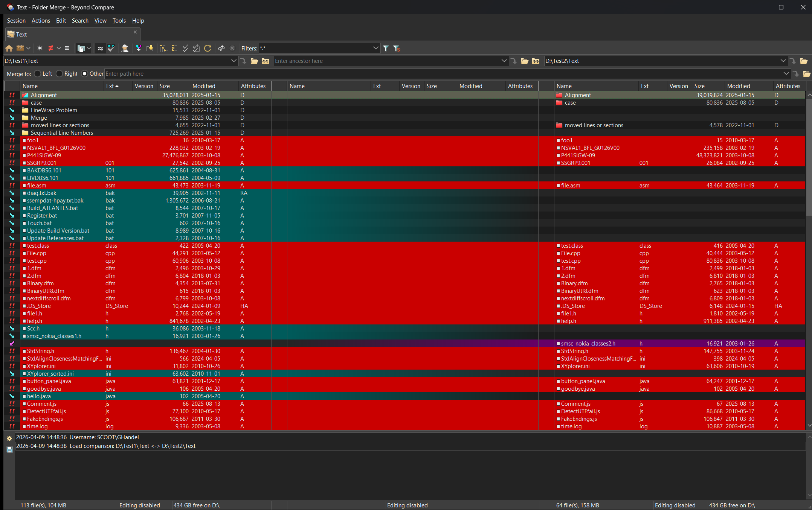This screenshot has height=510, width=812.
Task: Click the Select All Files icon
Action: pos(196,48)
